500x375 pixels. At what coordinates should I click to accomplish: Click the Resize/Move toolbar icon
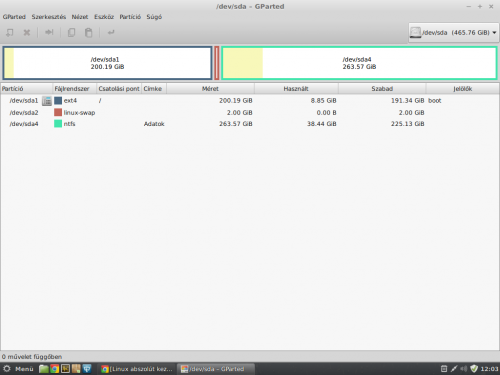pyautogui.click(x=49, y=32)
